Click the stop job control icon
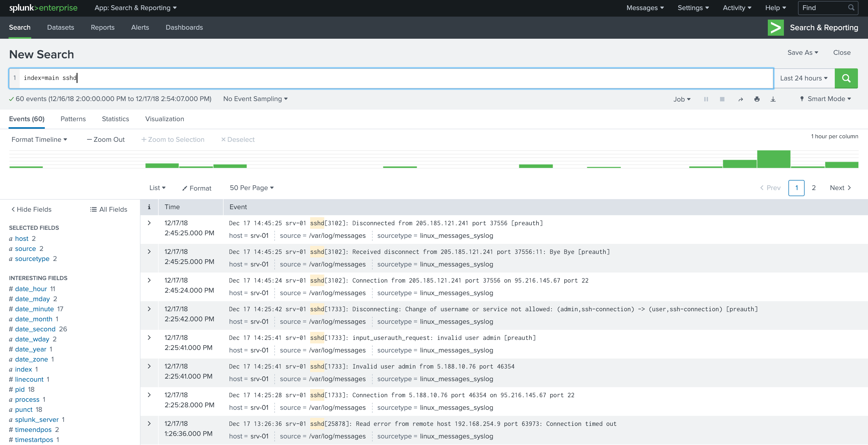 point(721,99)
